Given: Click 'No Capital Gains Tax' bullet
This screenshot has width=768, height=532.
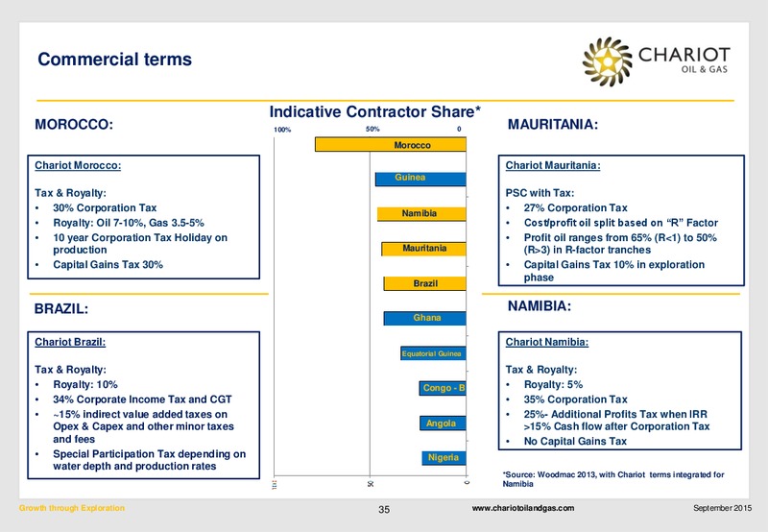Looking at the screenshot, I should coord(575,441).
